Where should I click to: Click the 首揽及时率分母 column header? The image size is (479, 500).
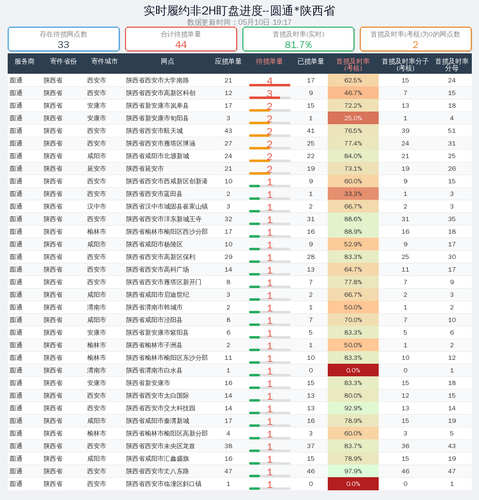[452, 65]
